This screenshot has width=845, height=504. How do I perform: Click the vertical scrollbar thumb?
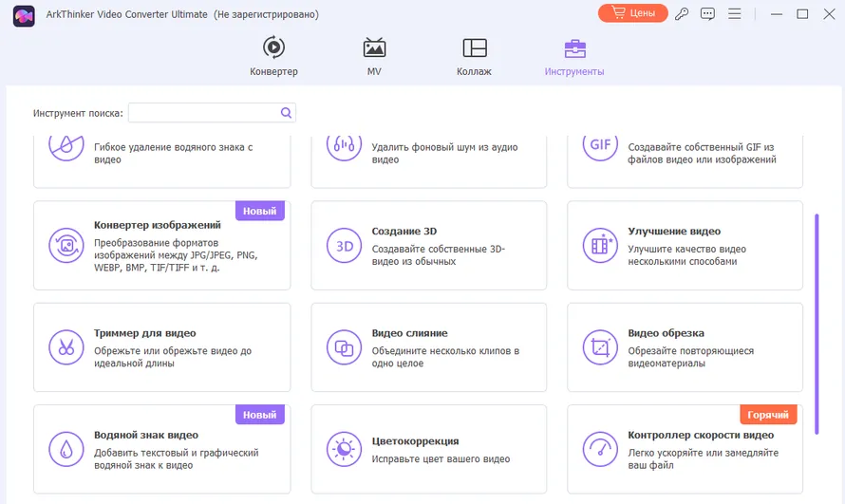(817, 325)
